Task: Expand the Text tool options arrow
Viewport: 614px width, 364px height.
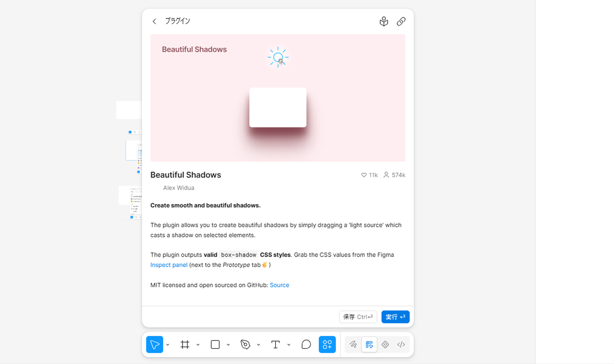Action: coord(289,345)
